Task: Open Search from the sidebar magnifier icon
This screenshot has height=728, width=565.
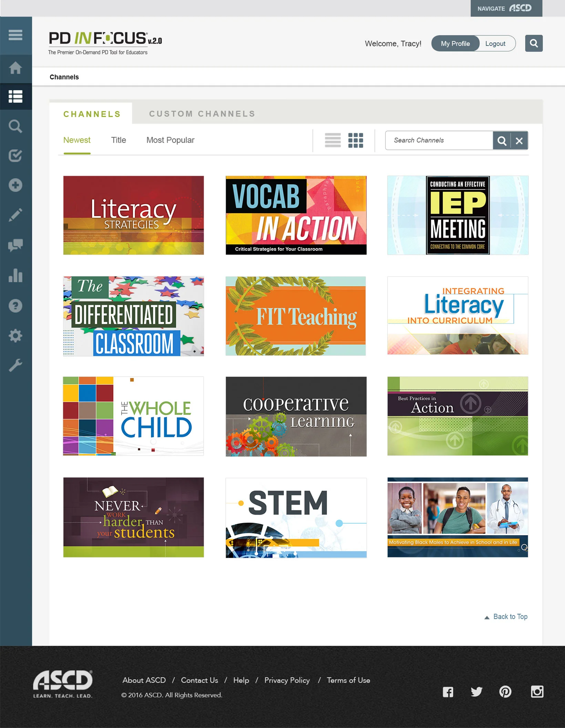Action: pyautogui.click(x=16, y=126)
